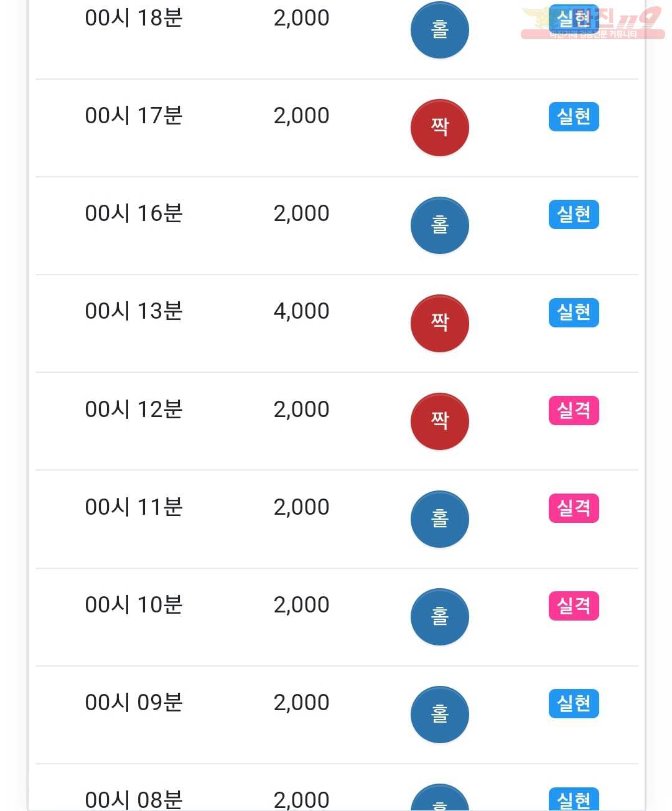Tap the 실현 badge in 00시 13분 row
672x811 pixels.
click(x=574, y=312)
